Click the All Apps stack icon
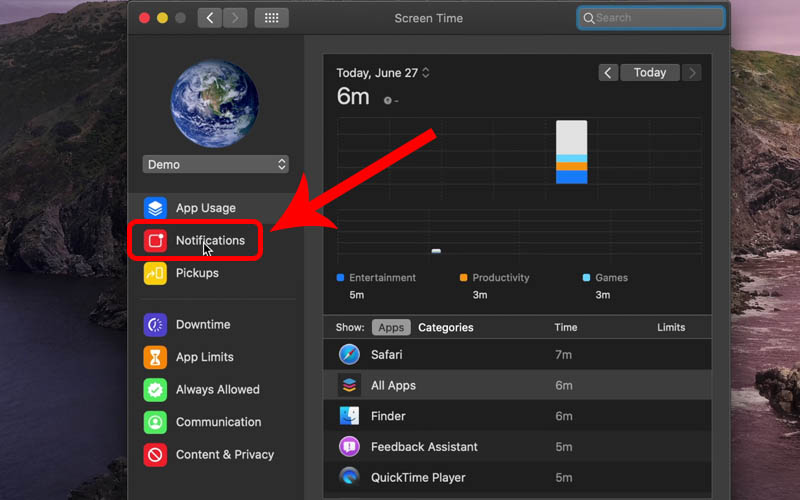800x500 pixels. pos(349,385)
